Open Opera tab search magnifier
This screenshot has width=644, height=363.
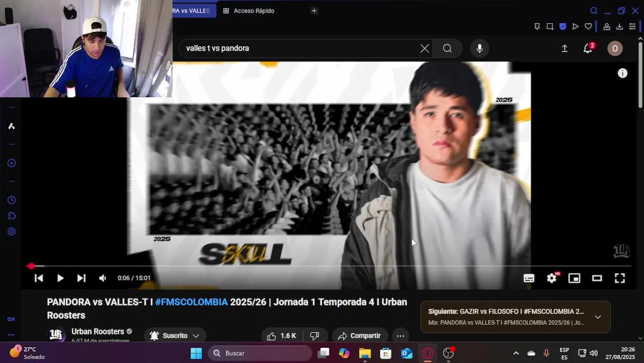594,11
